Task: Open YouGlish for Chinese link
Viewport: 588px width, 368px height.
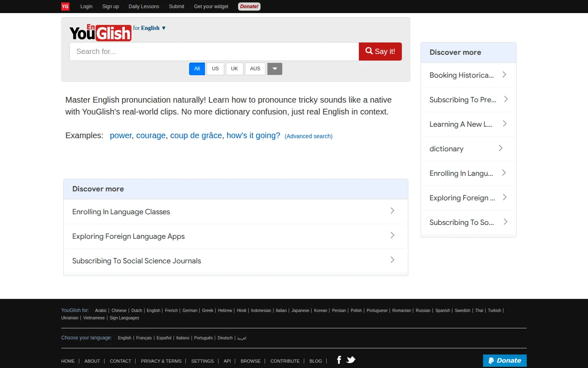Action: tap(119, 310)
